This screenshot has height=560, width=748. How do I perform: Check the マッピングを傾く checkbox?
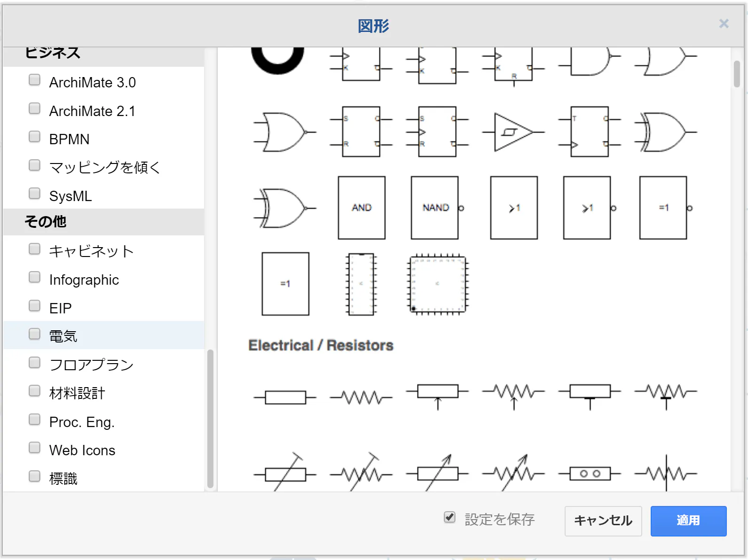click(x=34, y=165)
